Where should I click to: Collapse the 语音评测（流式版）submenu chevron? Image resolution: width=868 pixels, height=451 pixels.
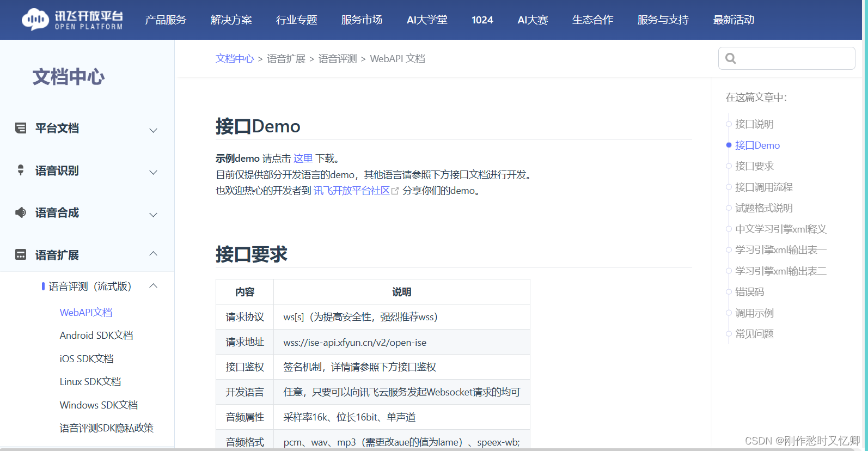(x=154, y=285)
